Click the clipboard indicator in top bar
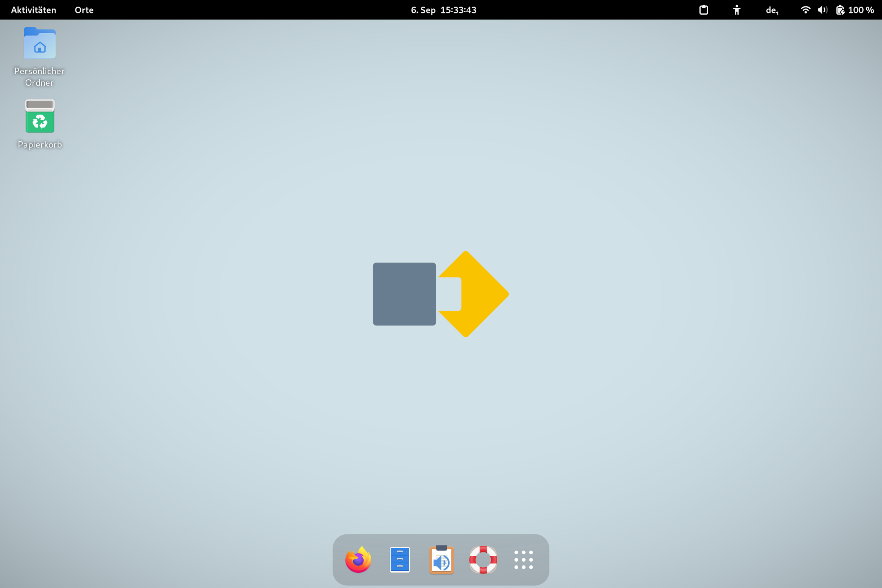 pyautogui.click(x=704, y=10)
